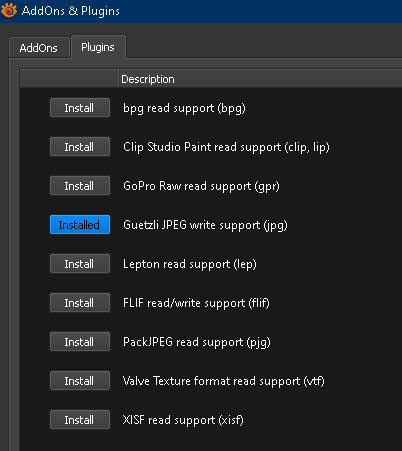The width and height of the screenshot is (402, 451).
Task: Select the Valve Texture format description text
Action: pos(224,381)
